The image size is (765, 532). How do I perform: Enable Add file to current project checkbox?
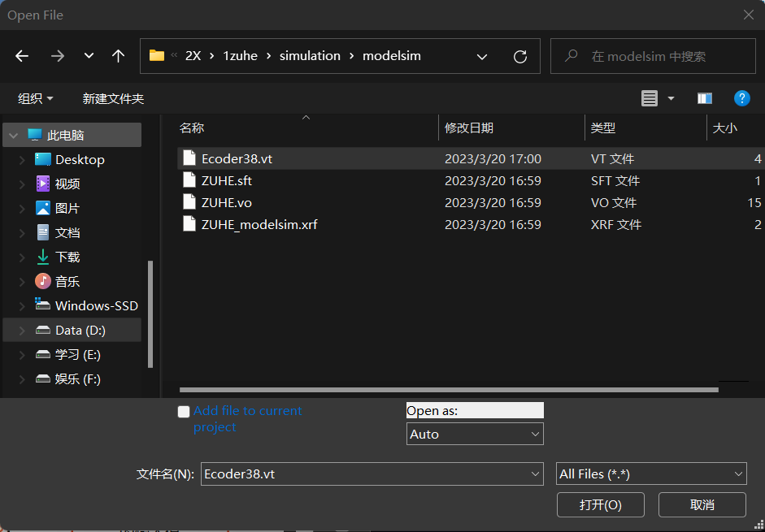coord(184,412)
